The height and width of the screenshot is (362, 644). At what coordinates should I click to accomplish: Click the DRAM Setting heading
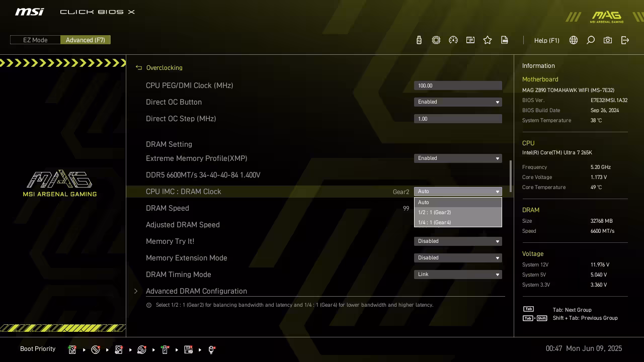click(169, 144)
